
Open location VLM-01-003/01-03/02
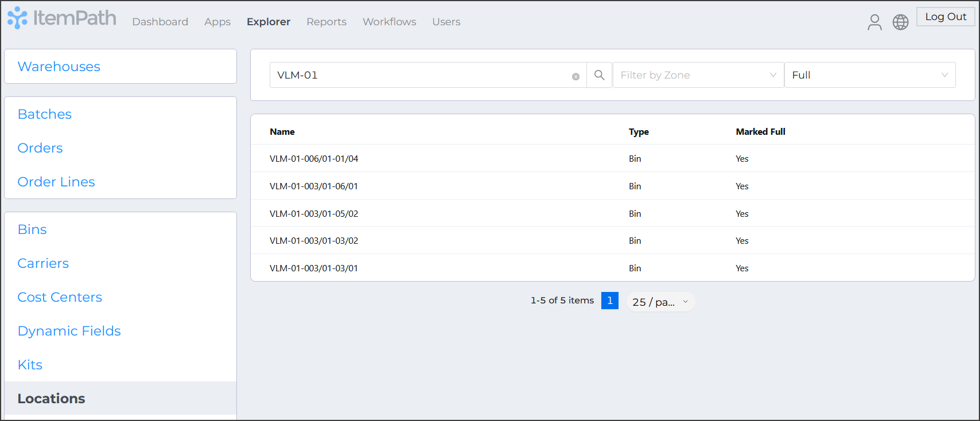click(x=314, y=241)
